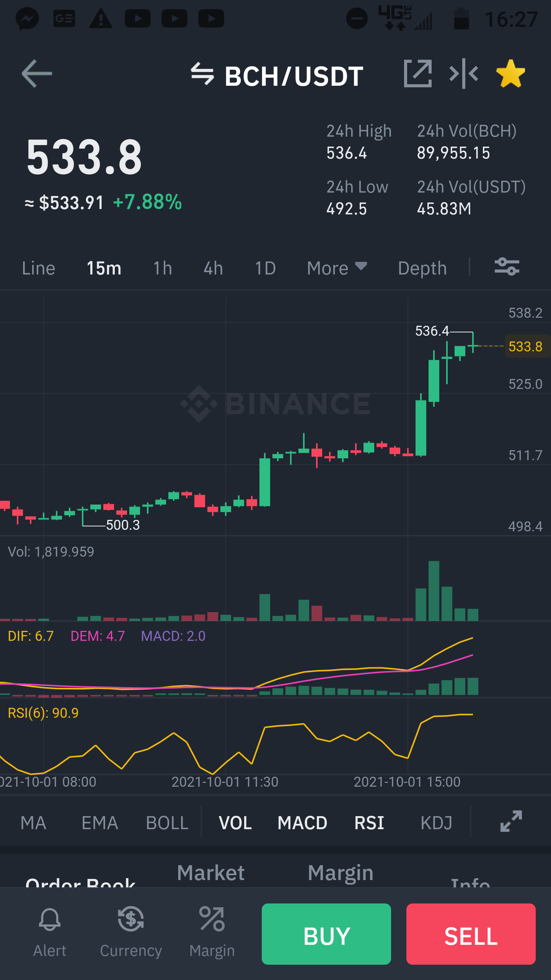Tap the red SELL button
The height and width of the screenshot is (980, 551).
471,934
